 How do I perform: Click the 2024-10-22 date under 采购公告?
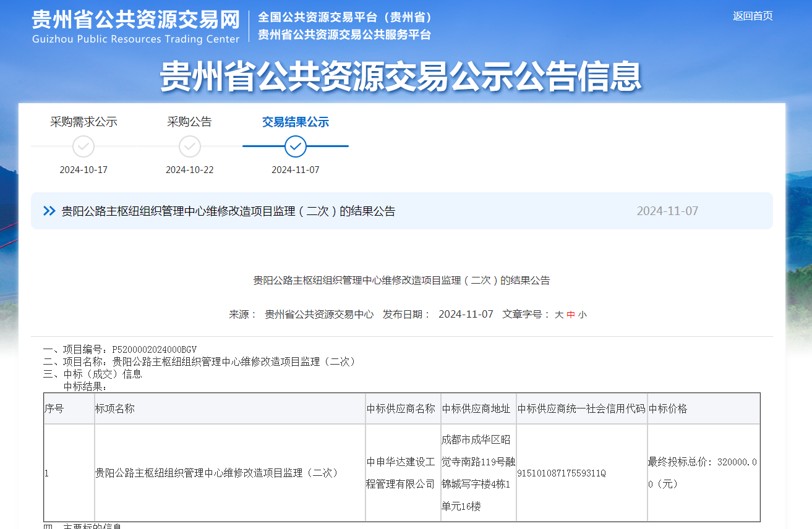190,170
